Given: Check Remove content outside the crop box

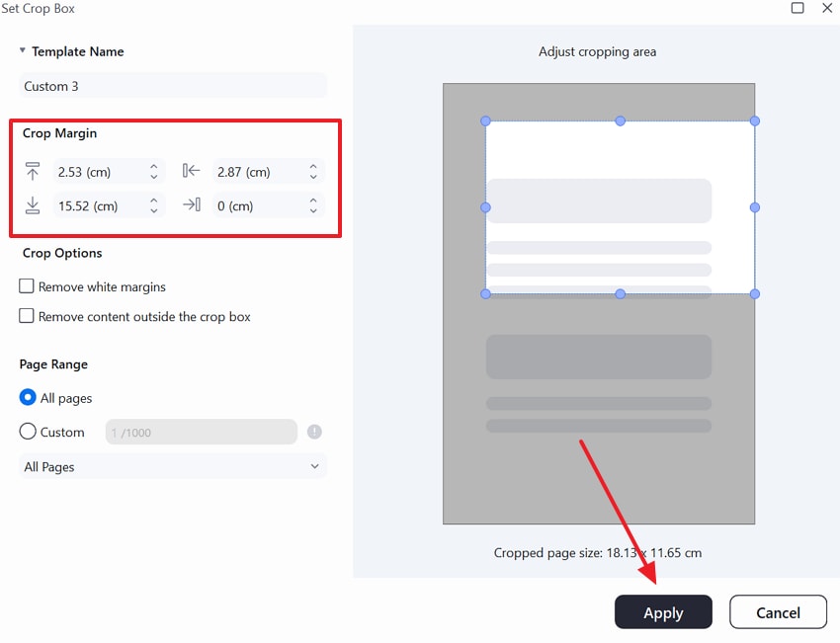Looking at the screenshot, I should point(26,316).
